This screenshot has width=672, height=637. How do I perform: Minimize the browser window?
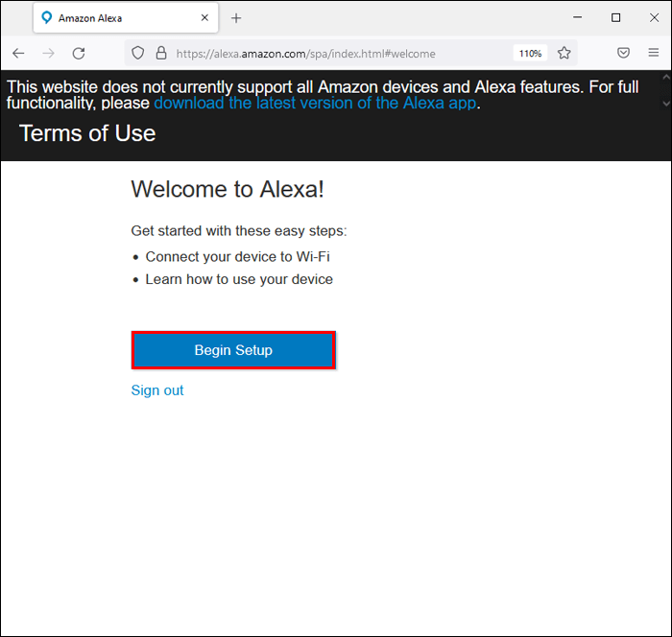(x=577, y=17)
